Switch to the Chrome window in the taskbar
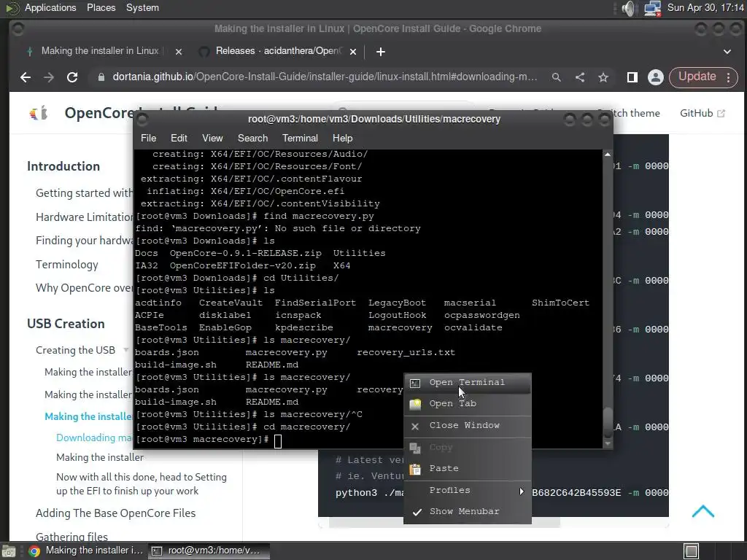This screenshot has height=560, width=747. point(86,551)
